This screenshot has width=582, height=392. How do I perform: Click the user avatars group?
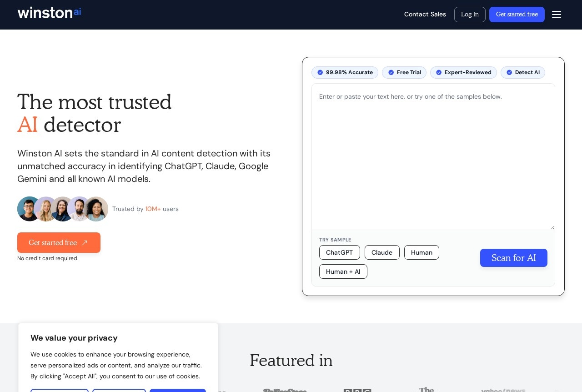[x=63, y=209]
